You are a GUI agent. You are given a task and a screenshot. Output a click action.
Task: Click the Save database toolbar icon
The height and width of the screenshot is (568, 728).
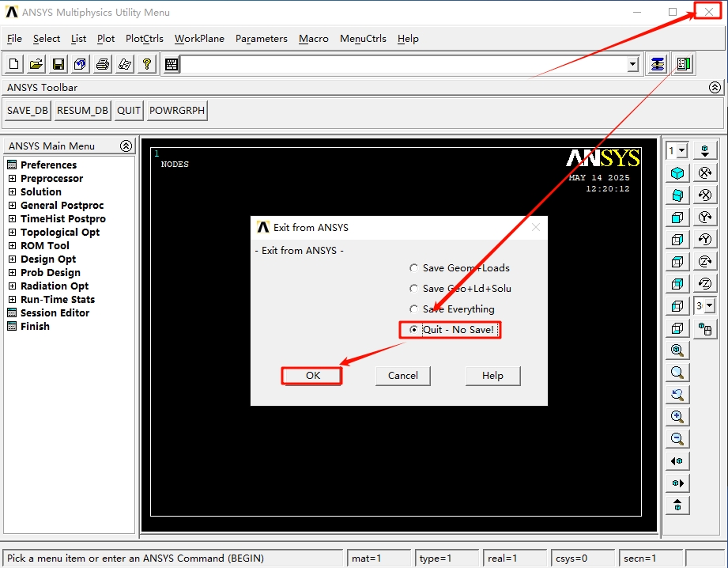(58, 64)
